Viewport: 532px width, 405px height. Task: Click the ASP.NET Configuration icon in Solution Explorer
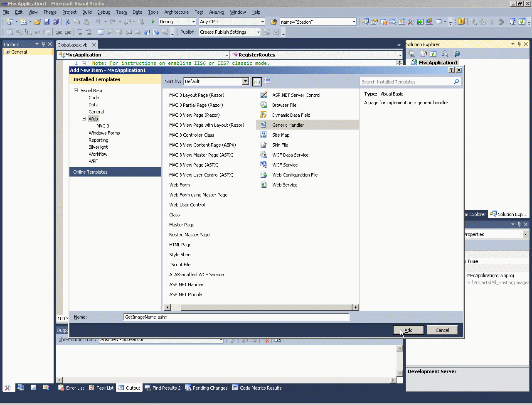457,54
